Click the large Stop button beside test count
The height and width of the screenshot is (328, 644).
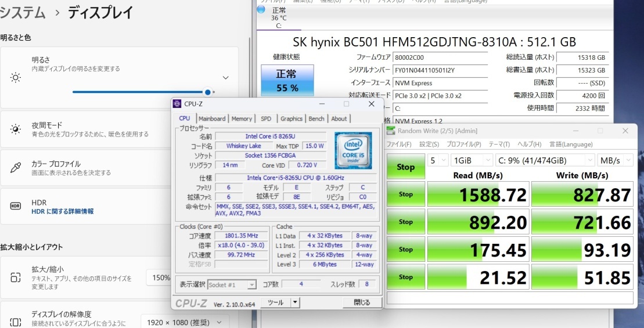coord(406,167)
